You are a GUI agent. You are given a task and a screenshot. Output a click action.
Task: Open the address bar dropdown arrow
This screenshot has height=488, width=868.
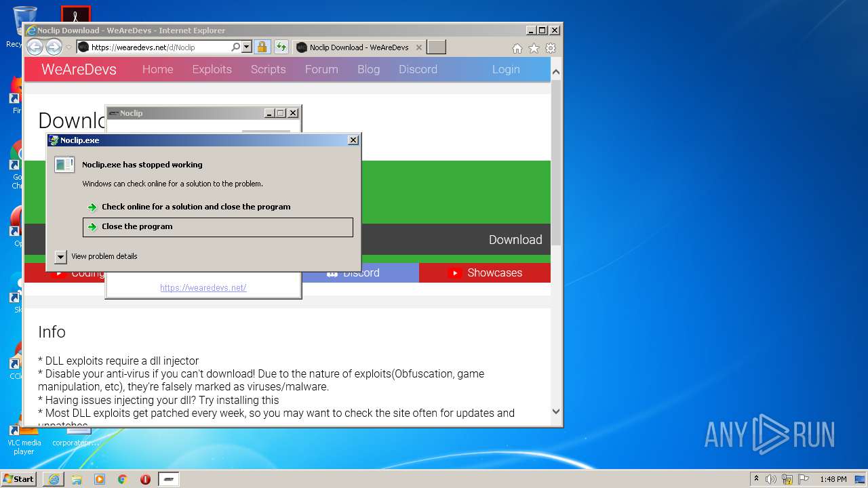tap(247, 47)
